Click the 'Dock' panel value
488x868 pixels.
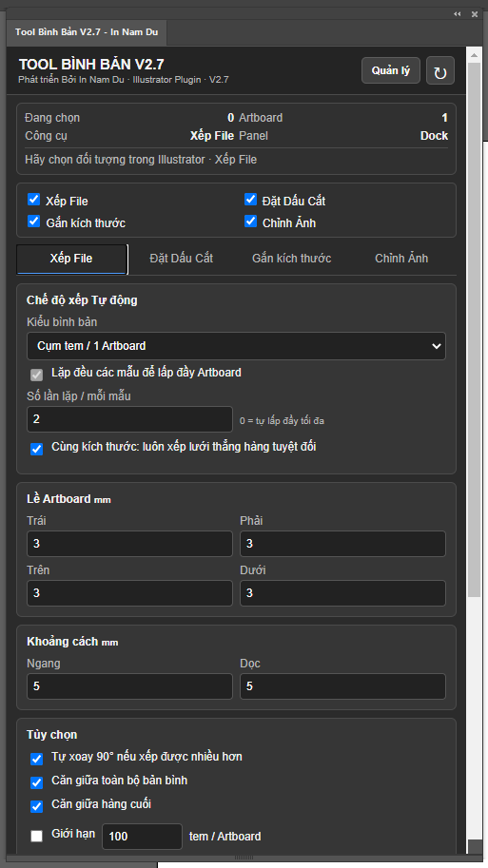pos(435,136)
